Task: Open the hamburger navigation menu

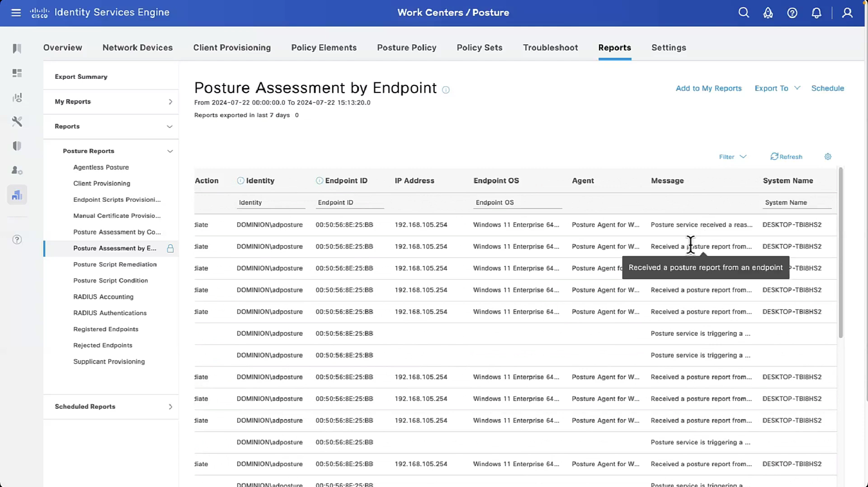Action: pyautogui.click(x=16, y=12)
